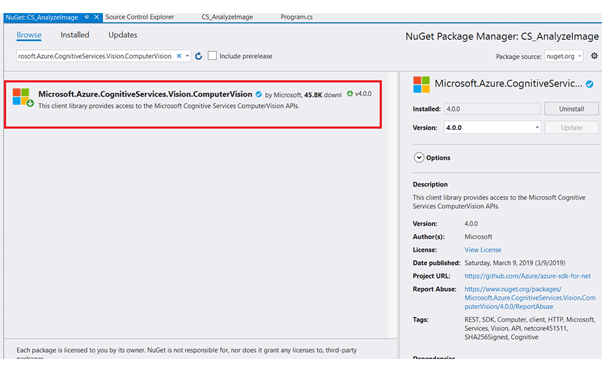Click the 'REST, SDK, Computer' tags text
This screenshot has width=602, height=369.
530,328
